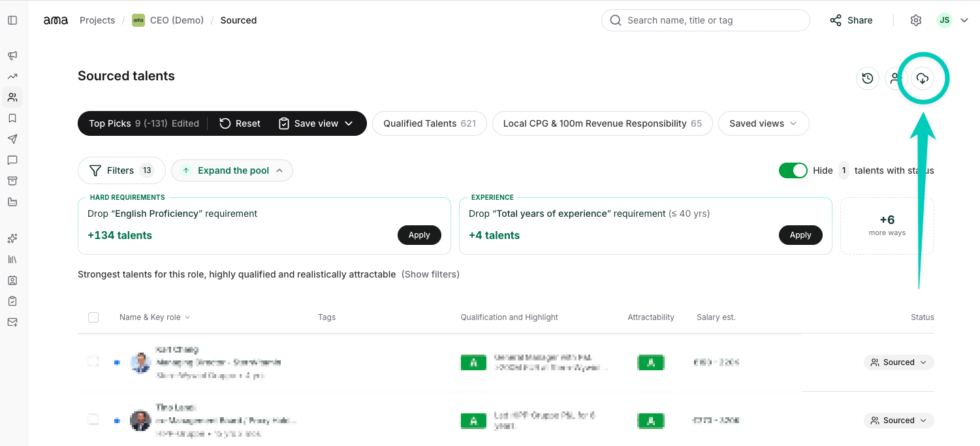The width and height of the screenshot is (980, 446).
Task: Toggle Hide talents with status switch
Action: tap(793, 170)
